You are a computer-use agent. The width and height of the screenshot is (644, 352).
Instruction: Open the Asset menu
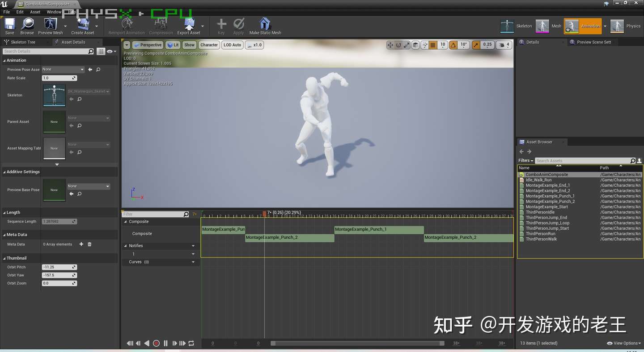35,12
